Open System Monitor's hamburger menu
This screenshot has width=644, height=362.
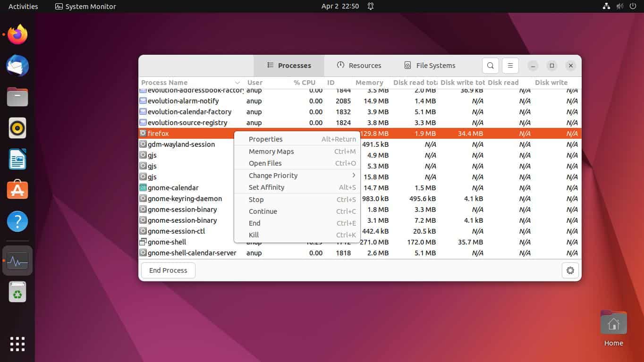pyautogui.click(x=510, y=66)
